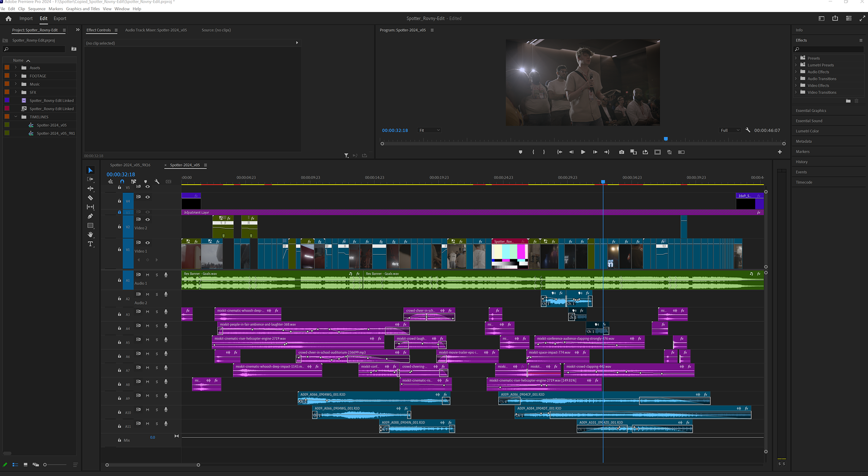Open the Markers menu
Screen dimensions: 868x476
[56, 9]
